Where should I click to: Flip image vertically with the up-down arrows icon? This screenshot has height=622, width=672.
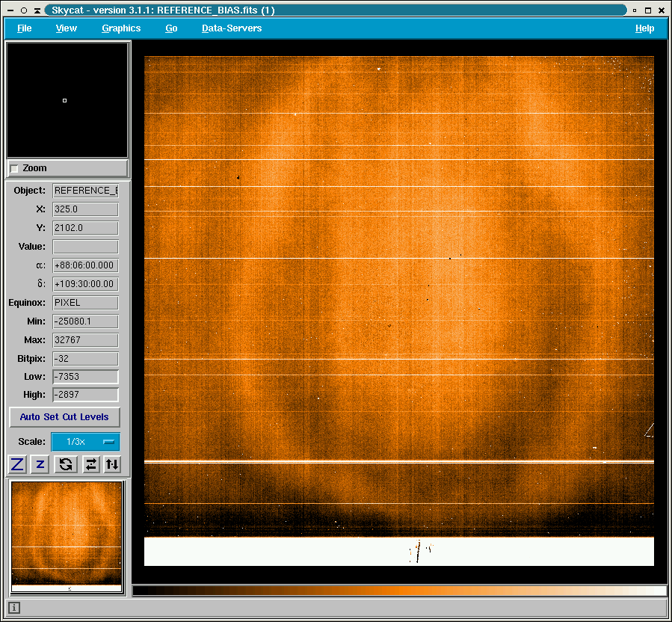(111, 464)
